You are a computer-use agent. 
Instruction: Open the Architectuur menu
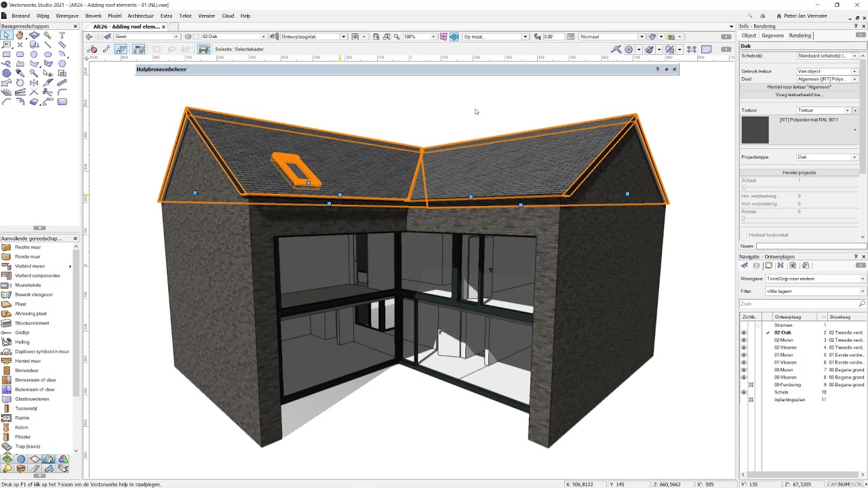coord(140,16)
